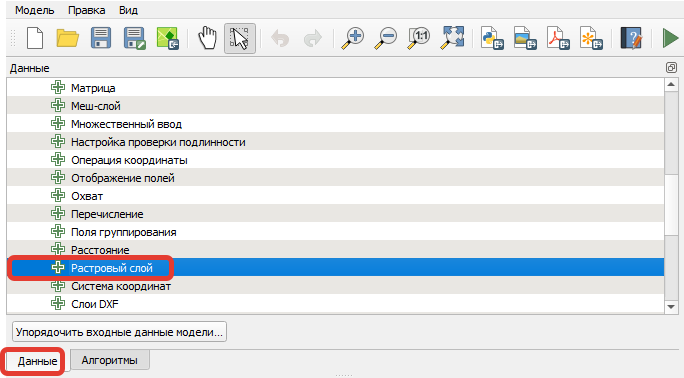
Task: Export the model as SVG icon
Action: point(591,38)
